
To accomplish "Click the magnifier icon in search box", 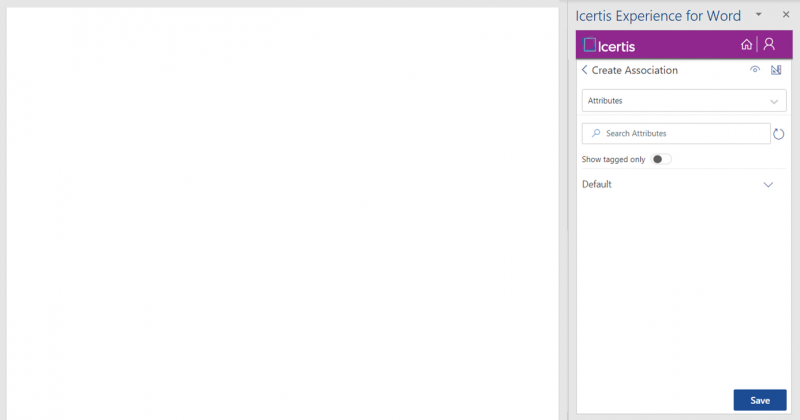I will click(596, 133).
